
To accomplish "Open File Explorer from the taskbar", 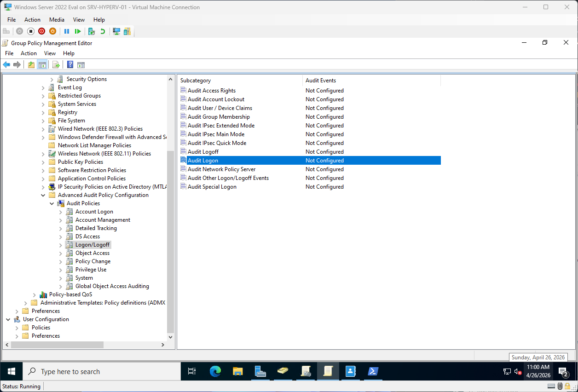I will [237, 371].
